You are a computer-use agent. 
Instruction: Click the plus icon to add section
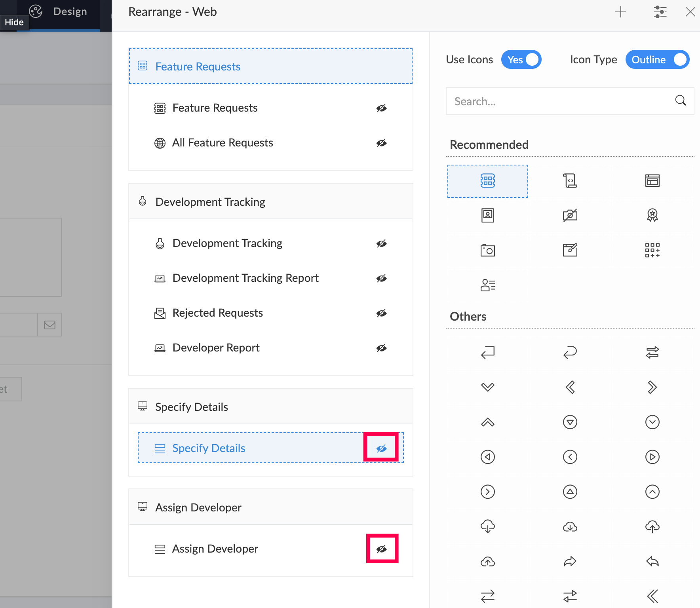point(620,12)
